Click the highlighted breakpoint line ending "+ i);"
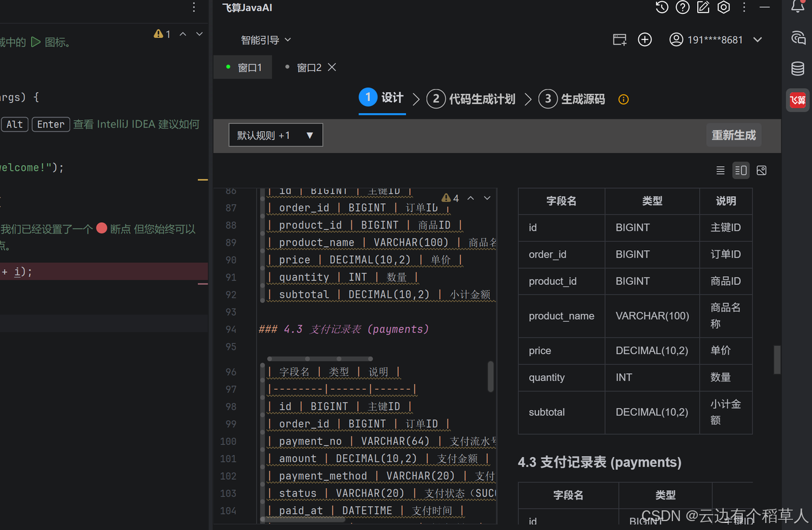This screenshot has height=530, width=812. coord(104,272)
